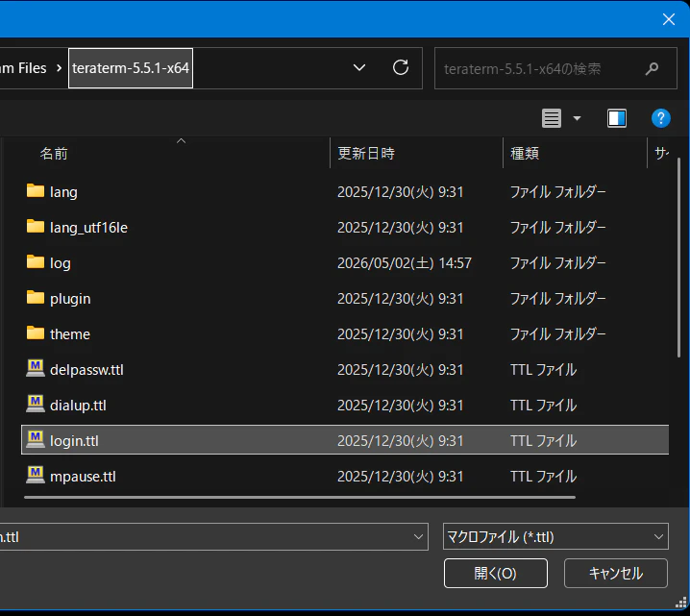This screenshot has height=616, width=690.
Task: Select the lang_utf16le name text
Action: tap(88, 228)
